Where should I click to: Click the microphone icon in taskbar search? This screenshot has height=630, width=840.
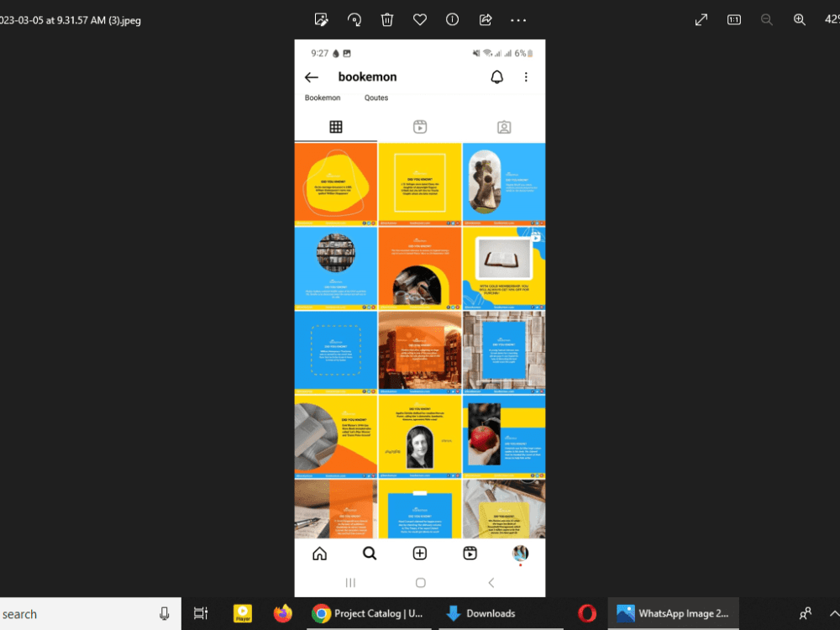[165, 614]
